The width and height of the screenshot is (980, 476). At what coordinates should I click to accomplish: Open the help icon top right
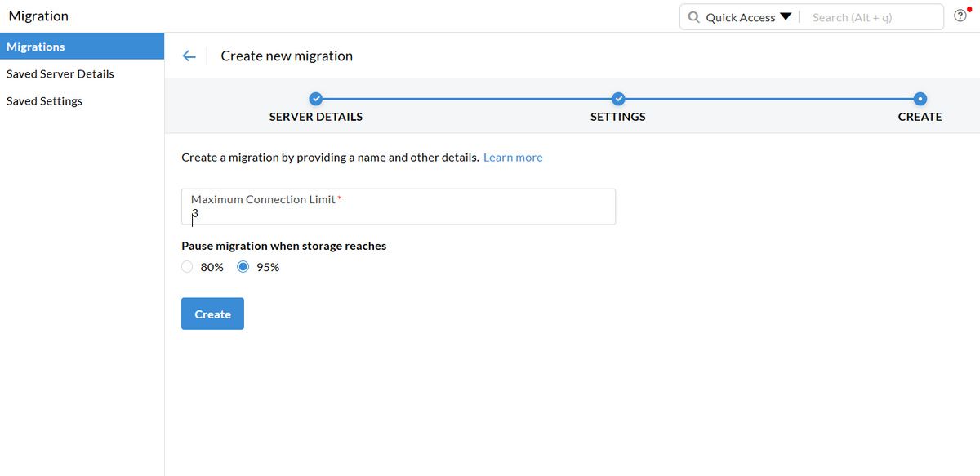pos(960,16)
